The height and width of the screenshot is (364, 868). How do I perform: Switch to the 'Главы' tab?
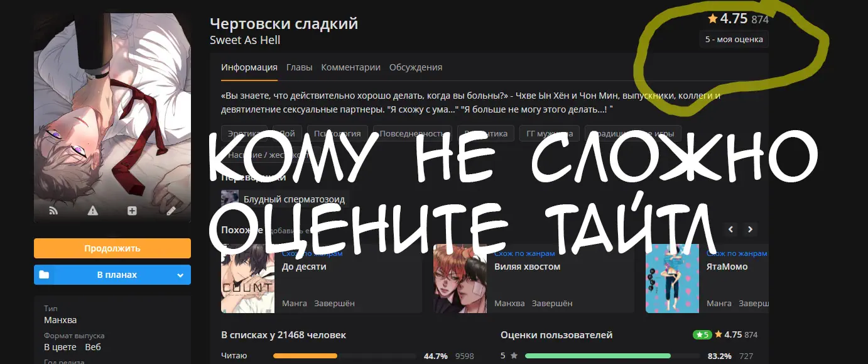click(x=299, y=67)
